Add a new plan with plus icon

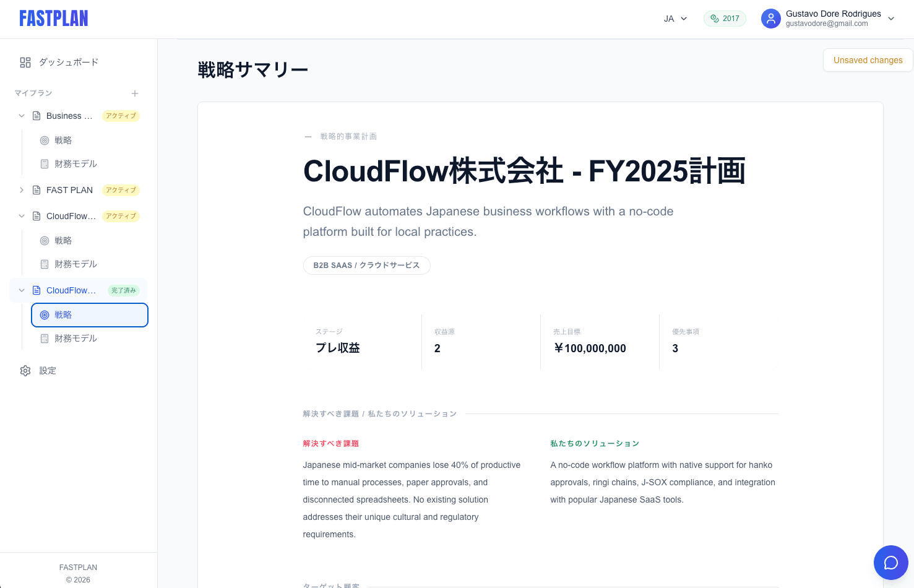click(135, 93)
